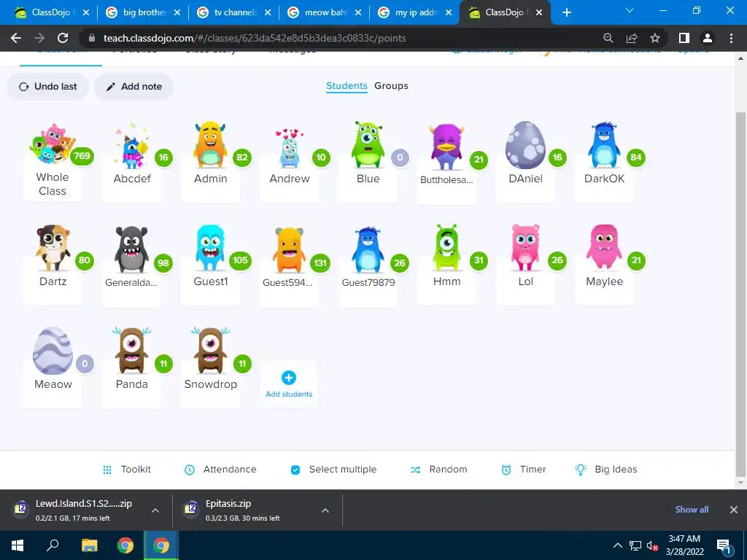Image resolution: width=747 pixels, height=560 pixels.
Task: Switch to the Students view
Action: point(347,86)
